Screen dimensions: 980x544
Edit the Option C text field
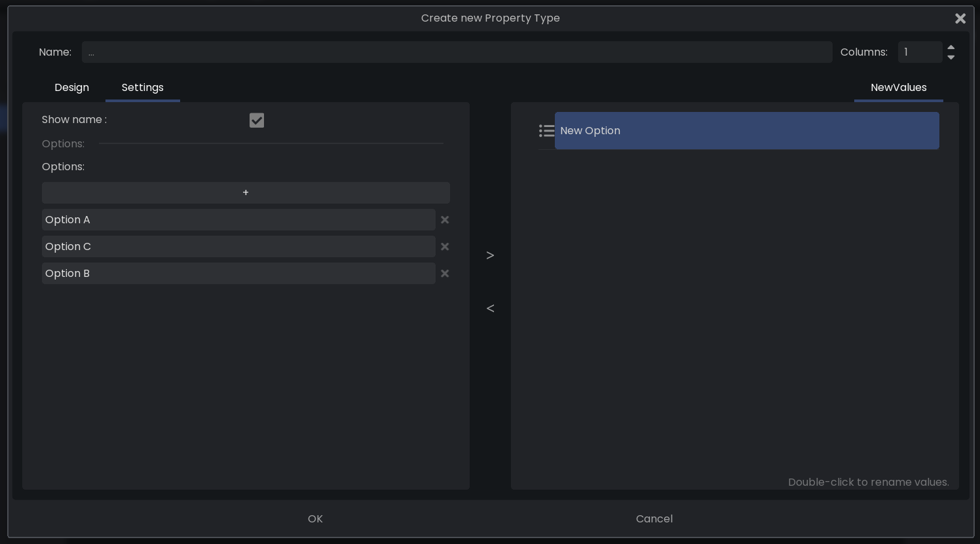pos(238,247)
